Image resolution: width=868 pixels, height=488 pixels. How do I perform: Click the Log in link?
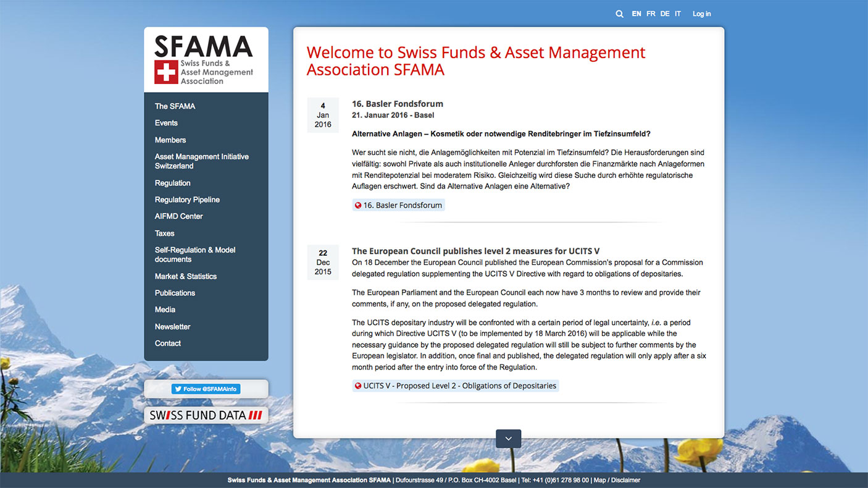pos(701,14)
